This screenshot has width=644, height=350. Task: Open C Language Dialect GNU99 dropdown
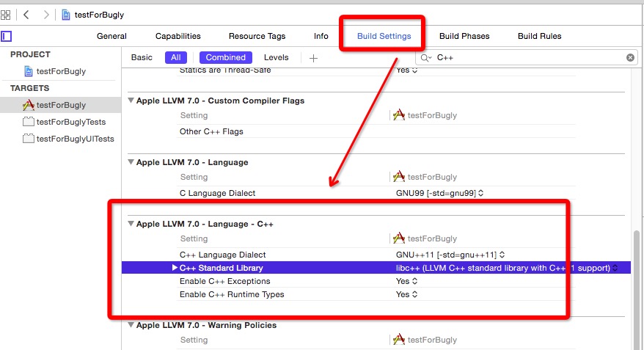point(439,193)
